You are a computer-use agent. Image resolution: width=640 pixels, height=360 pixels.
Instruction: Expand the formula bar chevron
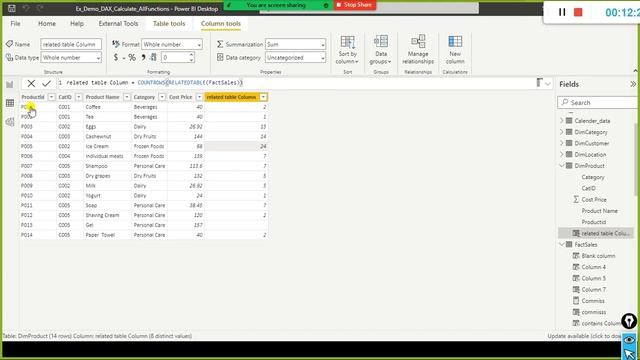point(548,84)
